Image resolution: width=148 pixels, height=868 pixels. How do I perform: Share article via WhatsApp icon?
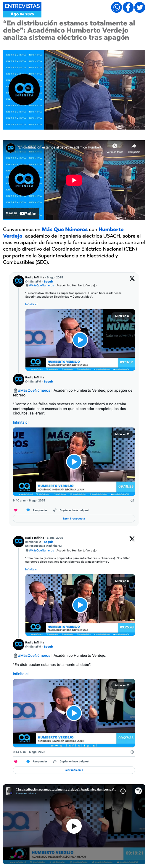[x=116, y=7]
